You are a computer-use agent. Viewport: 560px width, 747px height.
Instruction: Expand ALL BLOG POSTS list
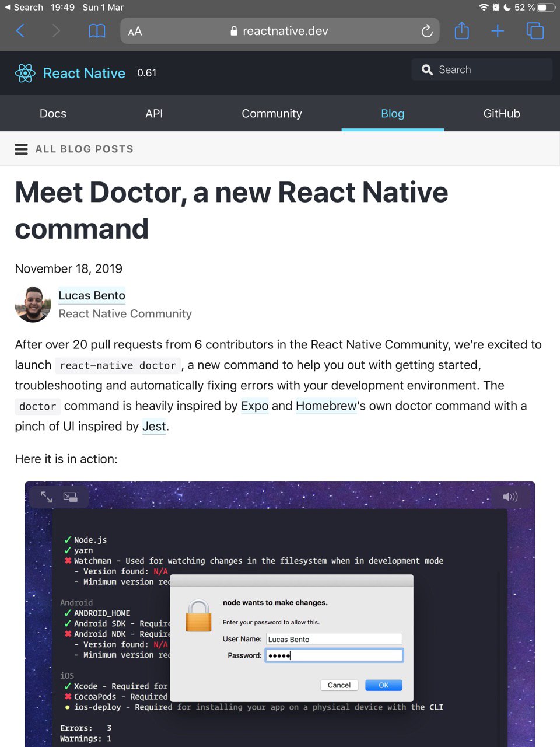tap(85, 149)
